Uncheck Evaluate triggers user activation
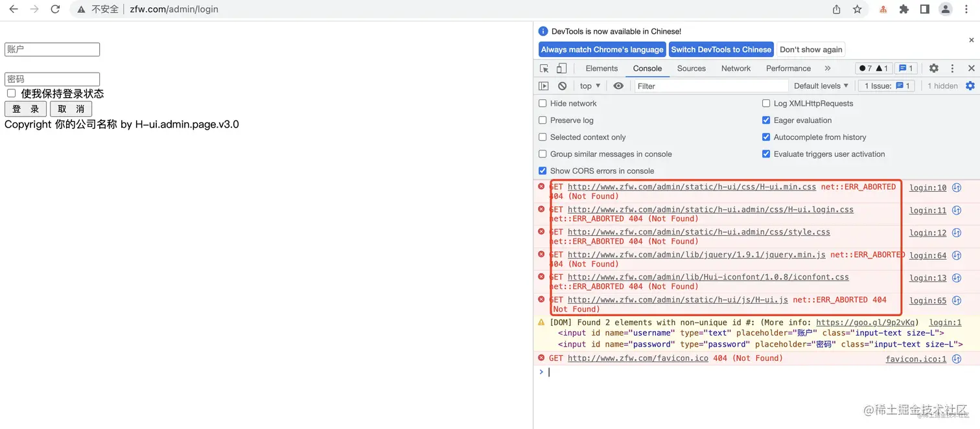Viewport: 980px width, 429px height. tap(766, 154)
